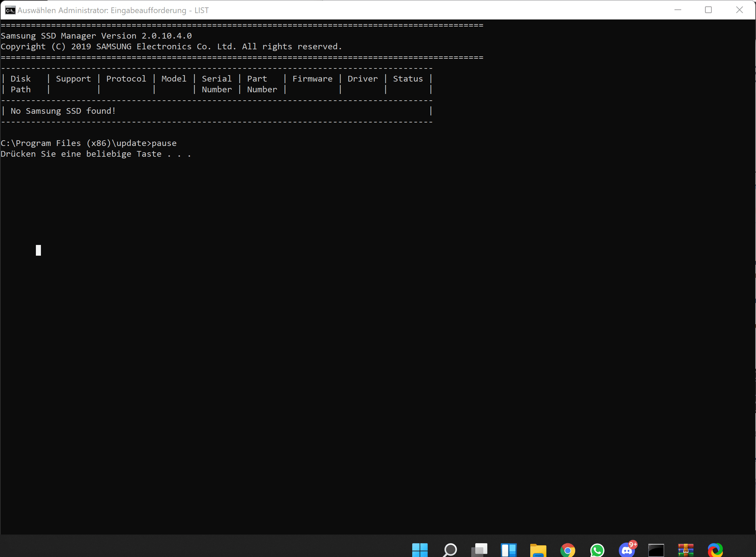
Task: Open the Windows Start menu
Action: 420,550
